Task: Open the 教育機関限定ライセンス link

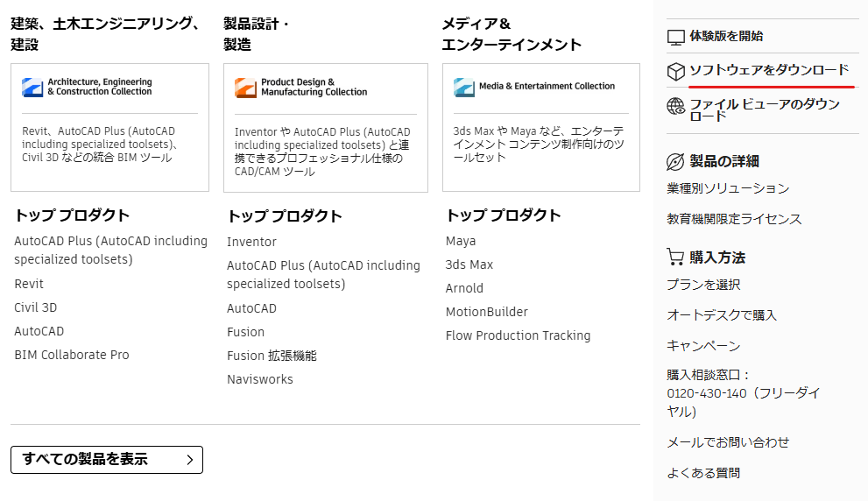Action: pos(734,219)
